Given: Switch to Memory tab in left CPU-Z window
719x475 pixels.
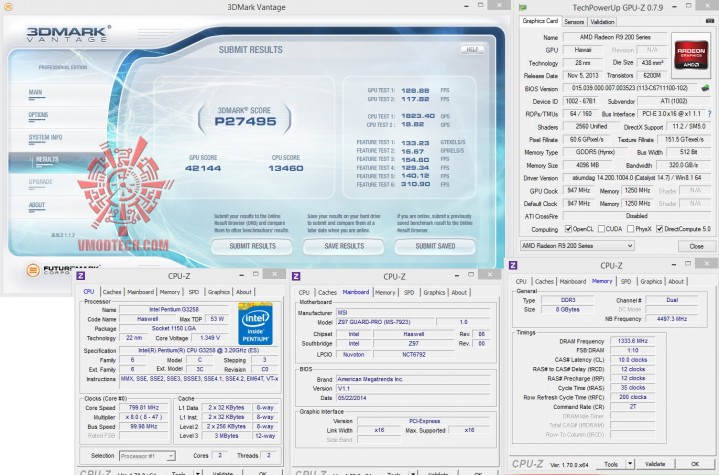Looking at the screenshot, I should point(170,292).
